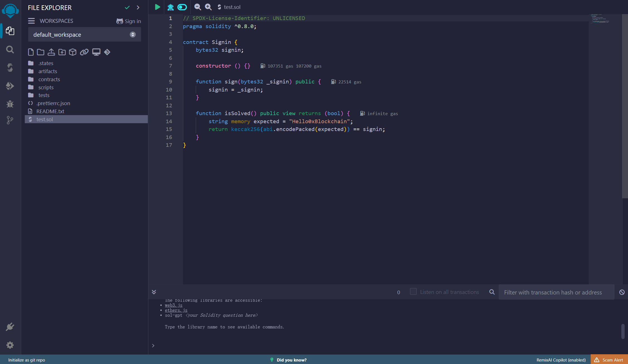Open the Solidity compiler sidebar icon
This screenshot has width=628, height=364.
(x=10, y=68)
